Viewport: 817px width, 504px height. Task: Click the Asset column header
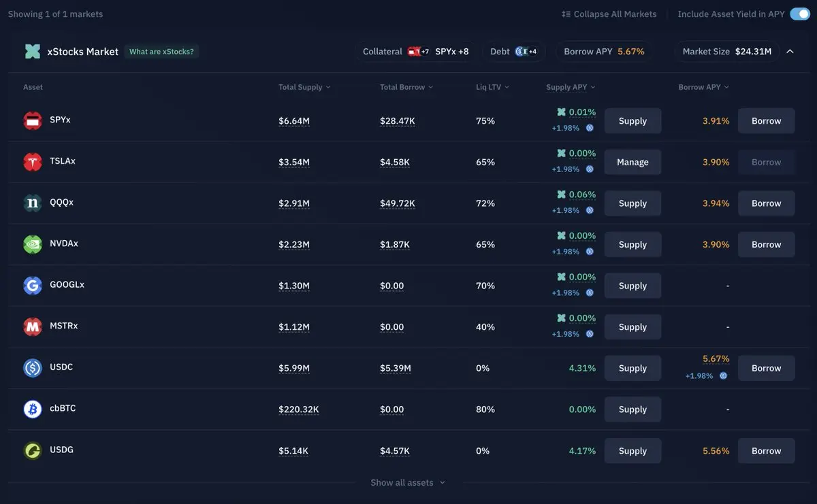point(33,87)
